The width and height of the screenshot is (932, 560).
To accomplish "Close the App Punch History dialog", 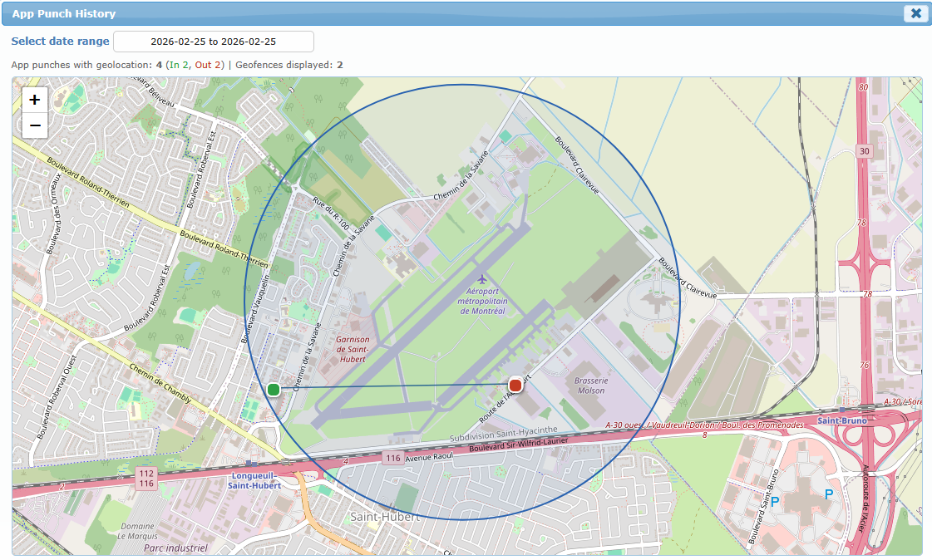I will [x=915, y=13].
